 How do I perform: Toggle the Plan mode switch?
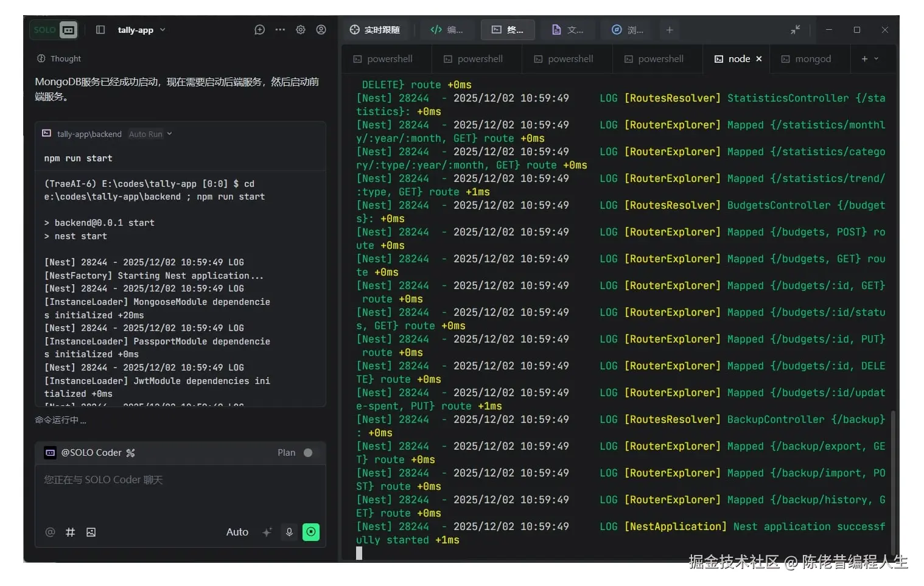(x=307, y=453)
